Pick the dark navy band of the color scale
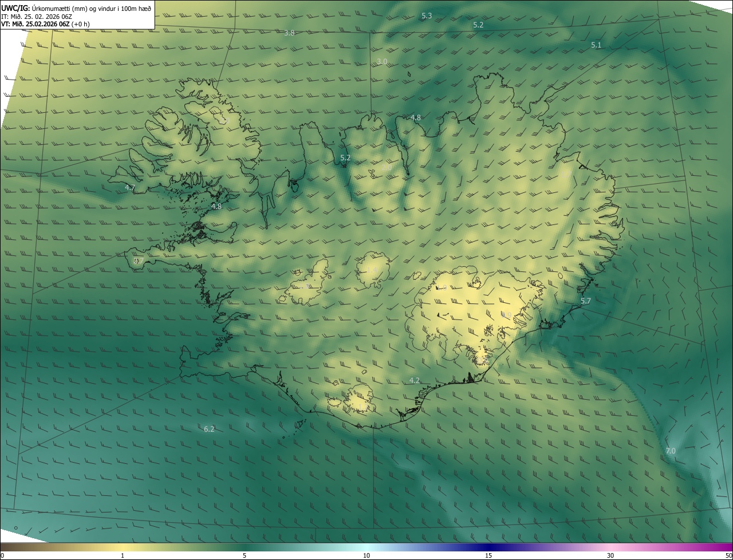The height and width of the screenshot is (560, 733). (x=488, y=547)
